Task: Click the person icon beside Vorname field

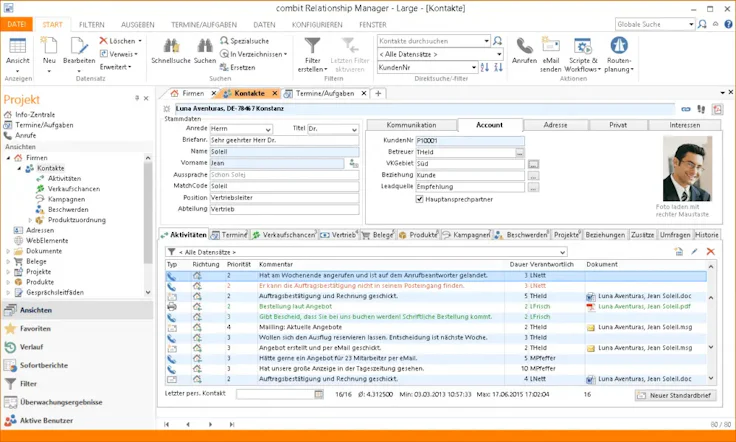Action: click(x=353, y=163)
